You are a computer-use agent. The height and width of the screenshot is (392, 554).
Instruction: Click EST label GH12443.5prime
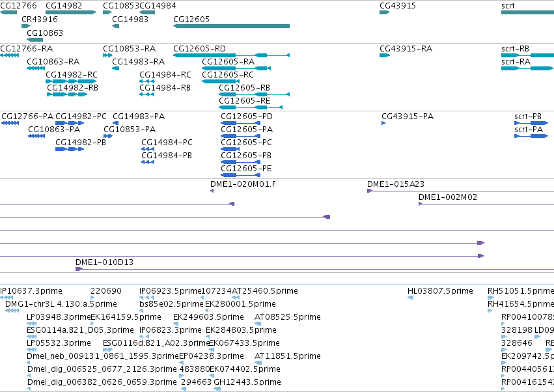(247, 382)
